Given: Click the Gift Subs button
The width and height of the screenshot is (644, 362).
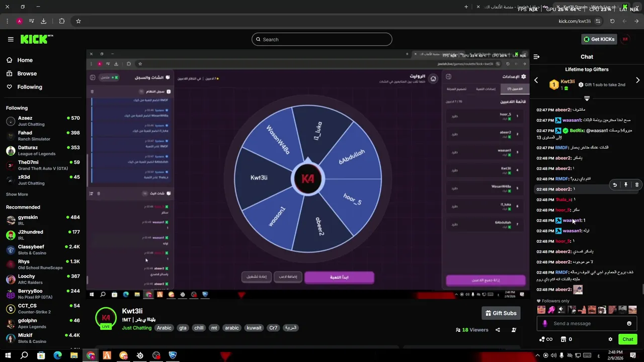Looking at the screenshot, I should [x=501, y=313].
